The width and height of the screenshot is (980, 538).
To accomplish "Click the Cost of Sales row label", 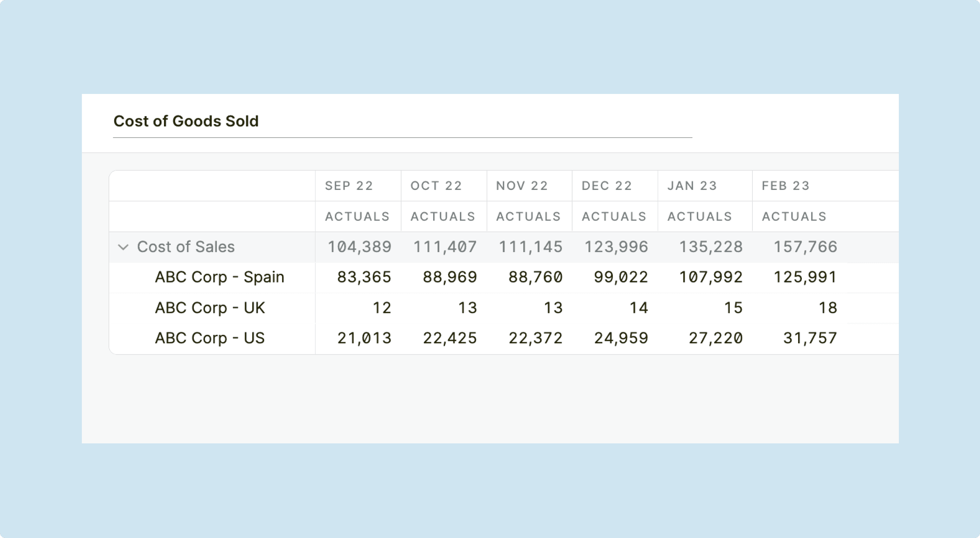I will [x=186, y=247].
